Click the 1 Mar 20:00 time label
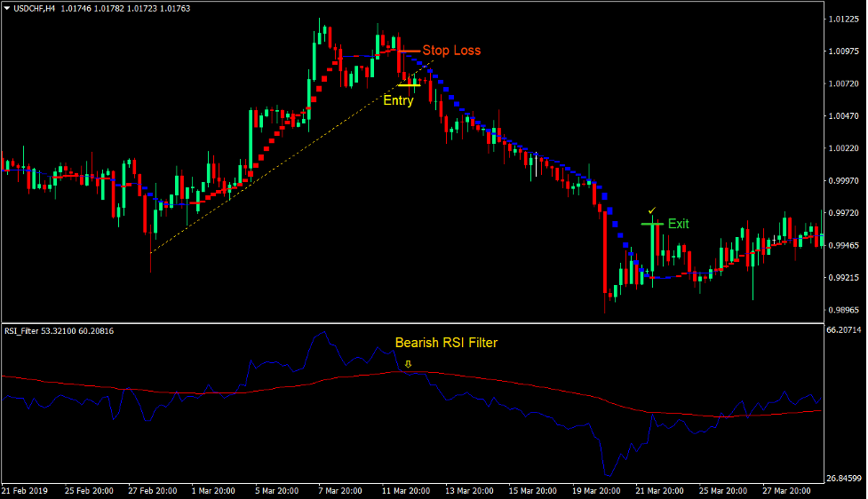 click(x=213, y=491)
